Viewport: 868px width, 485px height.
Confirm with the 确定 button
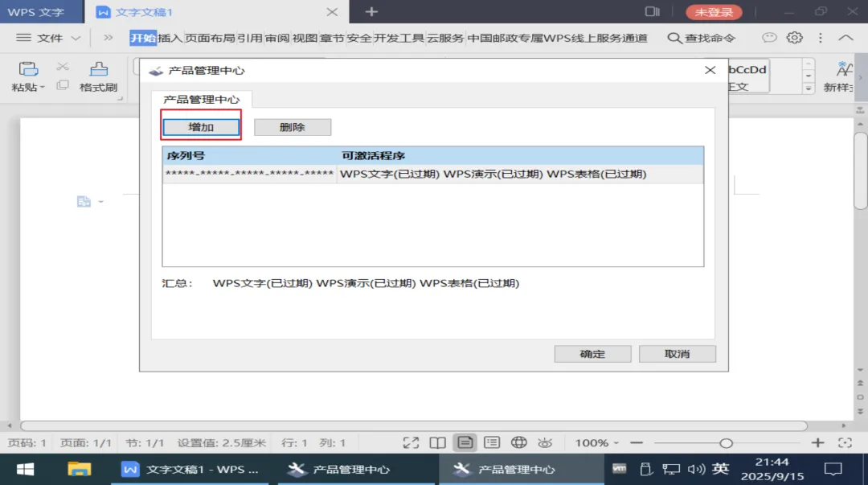tap(592, 354)
